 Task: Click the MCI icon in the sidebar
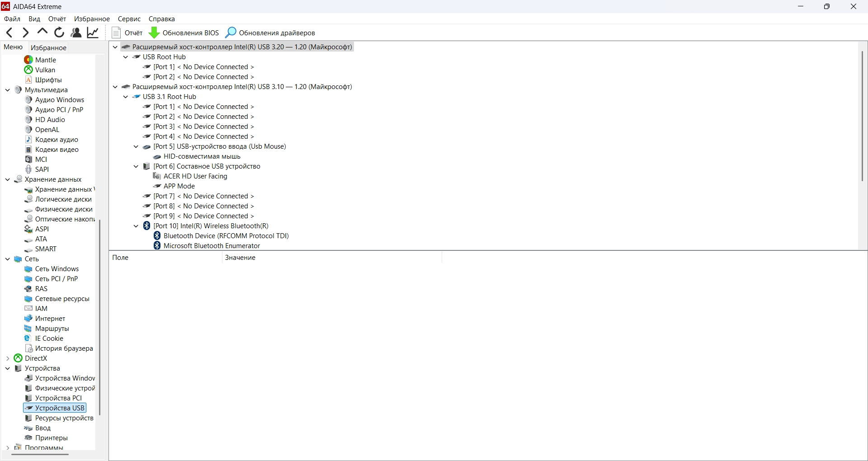coord(28,159)
